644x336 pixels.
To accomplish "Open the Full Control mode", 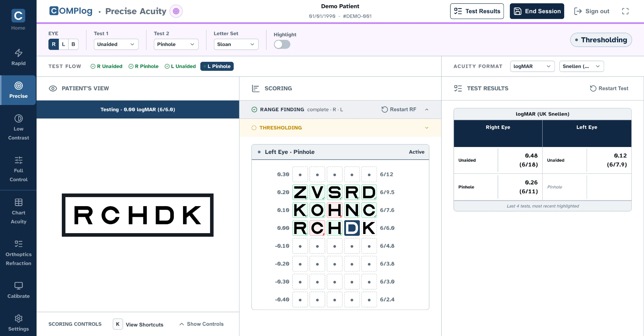I will coord(18,169).
